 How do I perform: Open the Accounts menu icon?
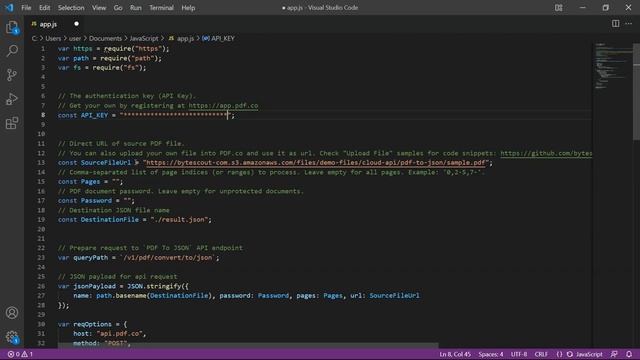point(12,313)
